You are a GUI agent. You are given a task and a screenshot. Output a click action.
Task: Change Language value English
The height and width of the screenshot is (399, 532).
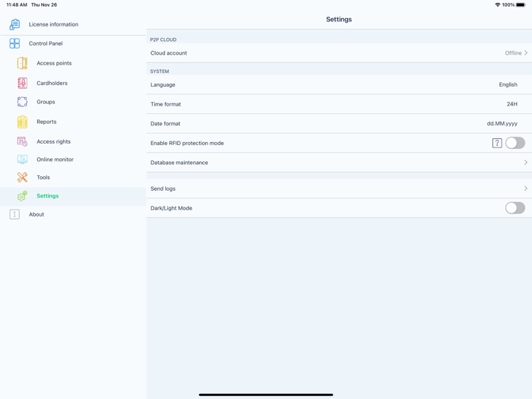[508, 84]
